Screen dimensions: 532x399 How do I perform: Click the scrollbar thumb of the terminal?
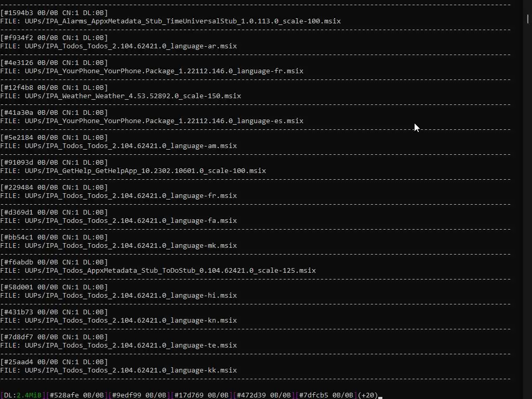tap(528, 19)
